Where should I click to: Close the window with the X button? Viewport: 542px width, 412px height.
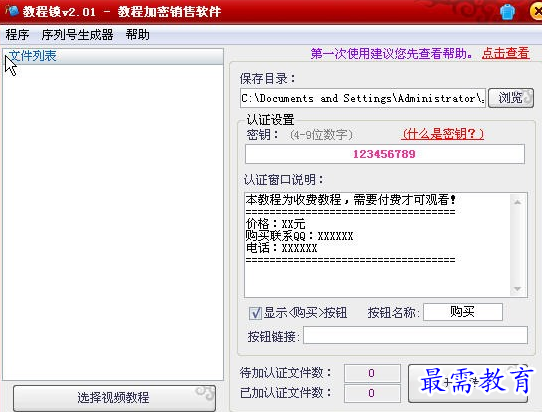coord(536,12)
